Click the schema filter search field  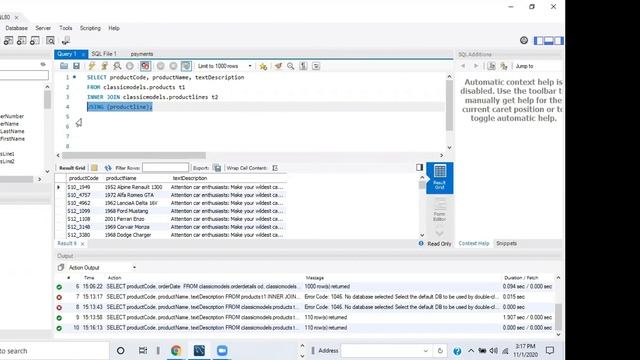point(24,75)
